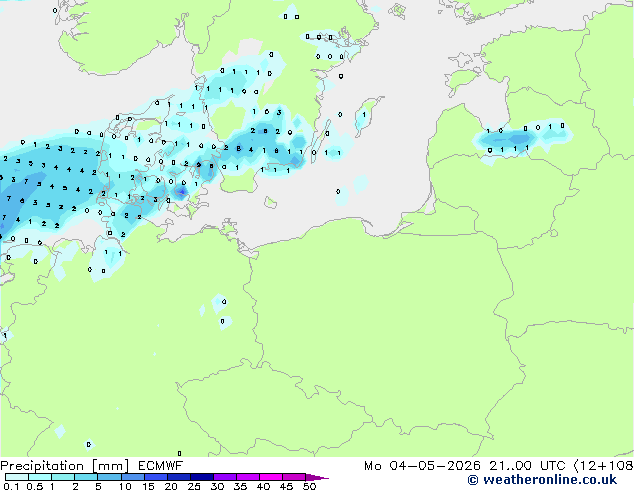Select the 2–5 mm legend color box
The image size is (634, 490).
[x=86, y=477]
